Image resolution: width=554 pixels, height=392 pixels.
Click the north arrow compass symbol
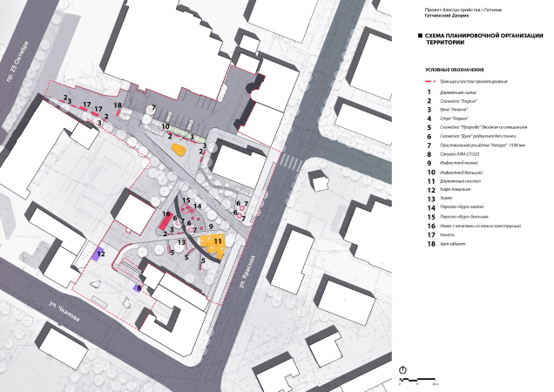(x=402, y=370)
